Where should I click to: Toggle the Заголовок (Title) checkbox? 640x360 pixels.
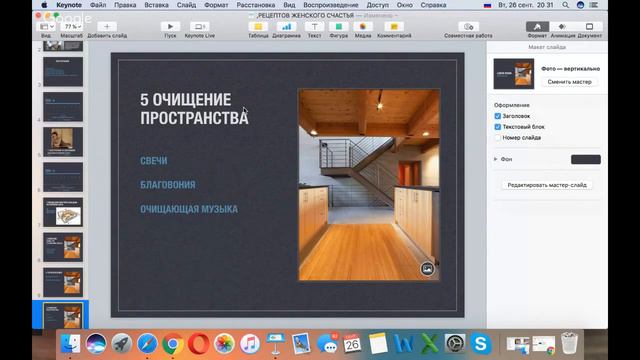click(498, 116)
